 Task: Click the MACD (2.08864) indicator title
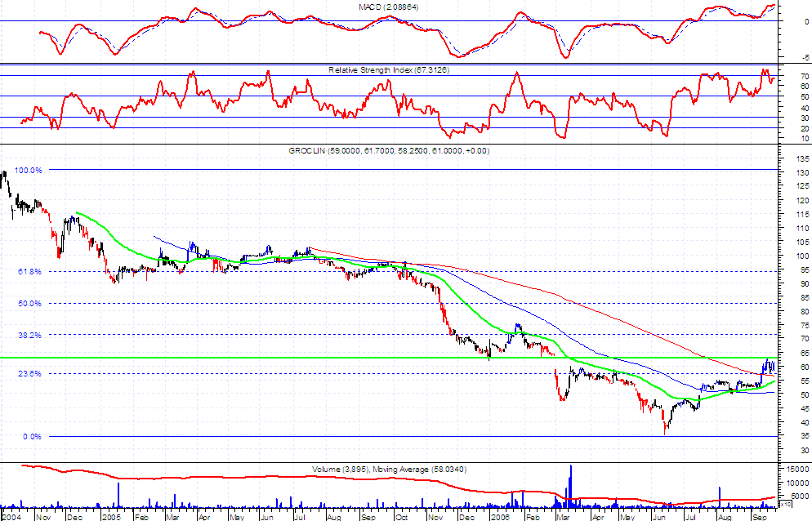point(388,7)
